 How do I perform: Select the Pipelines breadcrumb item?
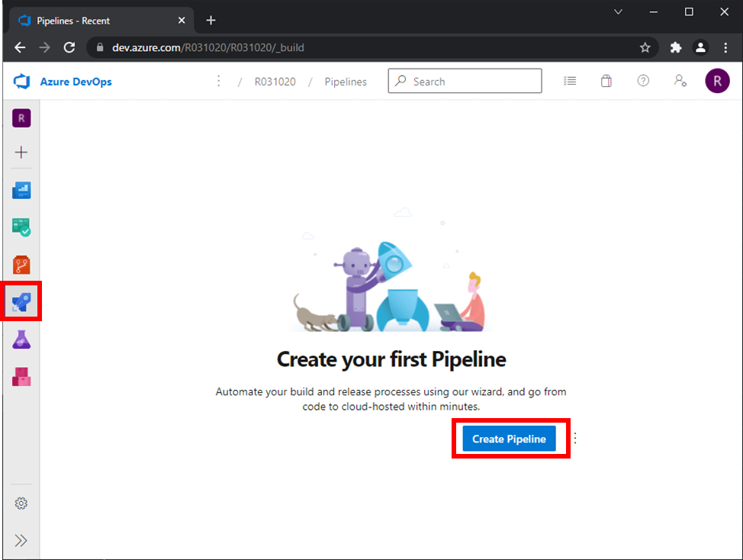(346, 82)
